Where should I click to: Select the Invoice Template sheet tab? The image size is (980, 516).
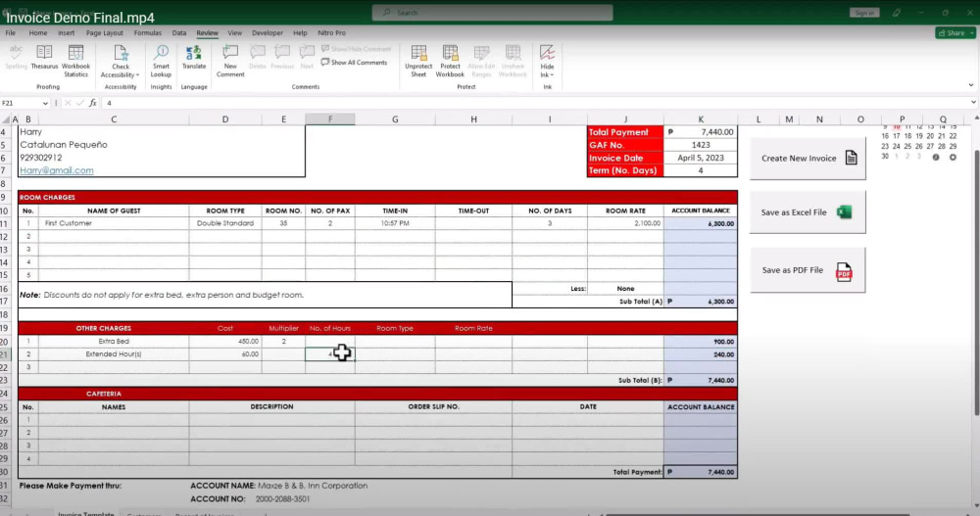coord(85,513)
